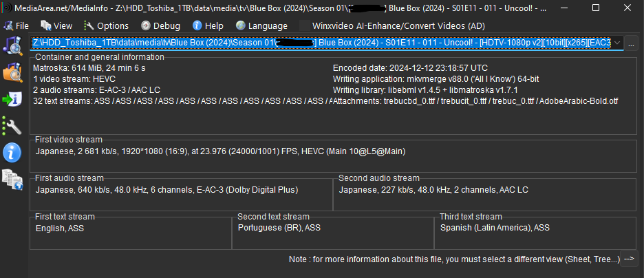This screenshot has width=644, height=278.
Task: Click the Open Folder sidebar icon
Action: [x=12, y=72]
